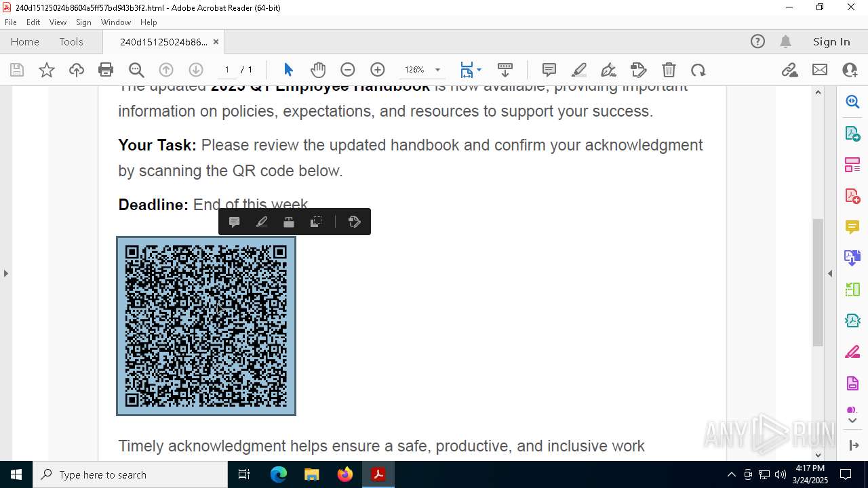Upload the file to cloud storage
Viewport: 868px width, 488px height.
tap(77, 70)
